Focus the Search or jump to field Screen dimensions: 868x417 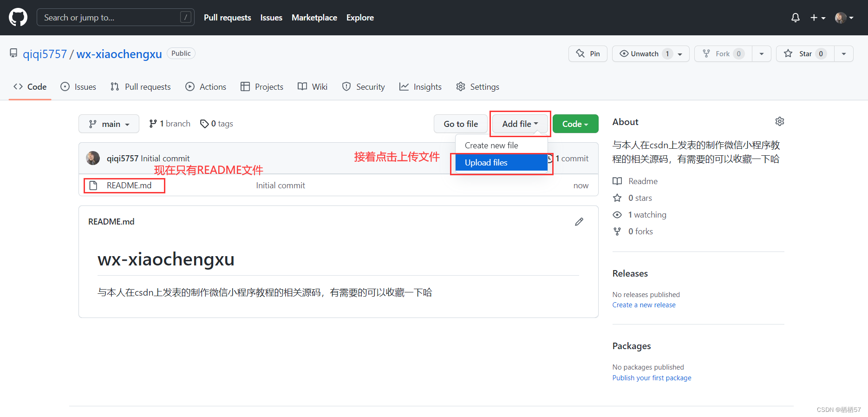[116, 17]
